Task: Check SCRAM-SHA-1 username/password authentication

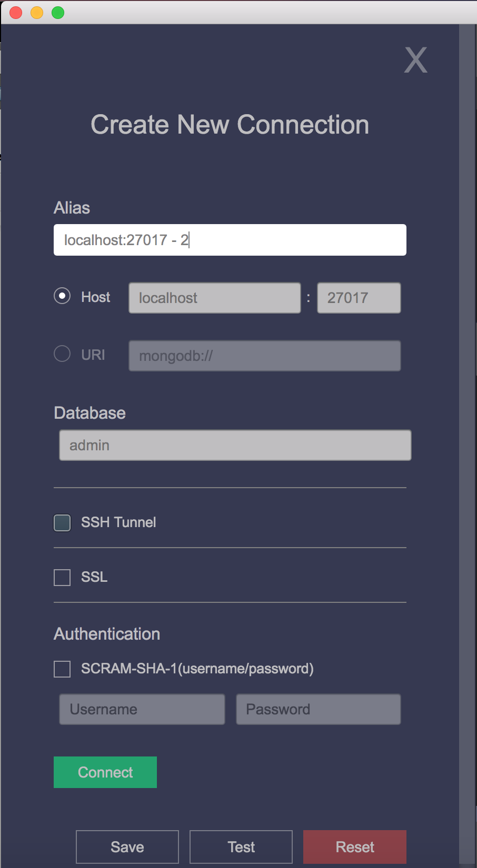Action: tap(62, 669)
